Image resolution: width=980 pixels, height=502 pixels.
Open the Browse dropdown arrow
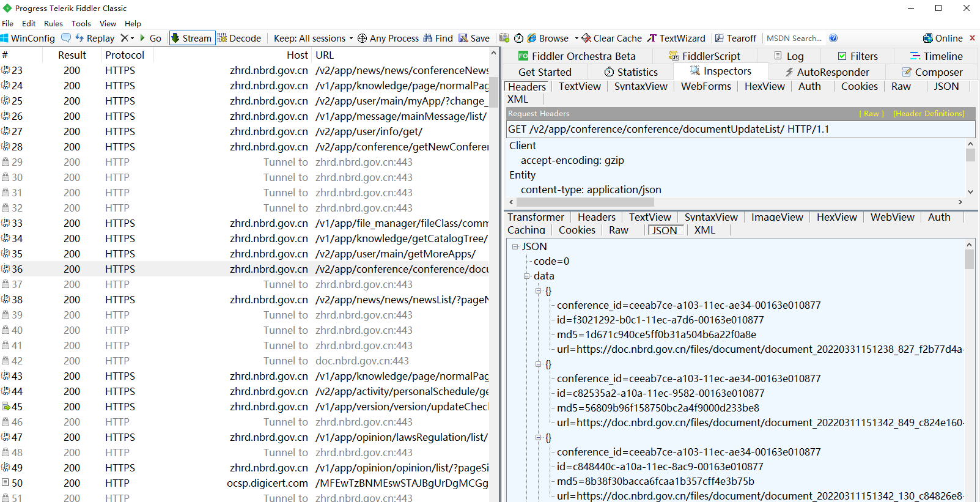[x=577, y=38]
